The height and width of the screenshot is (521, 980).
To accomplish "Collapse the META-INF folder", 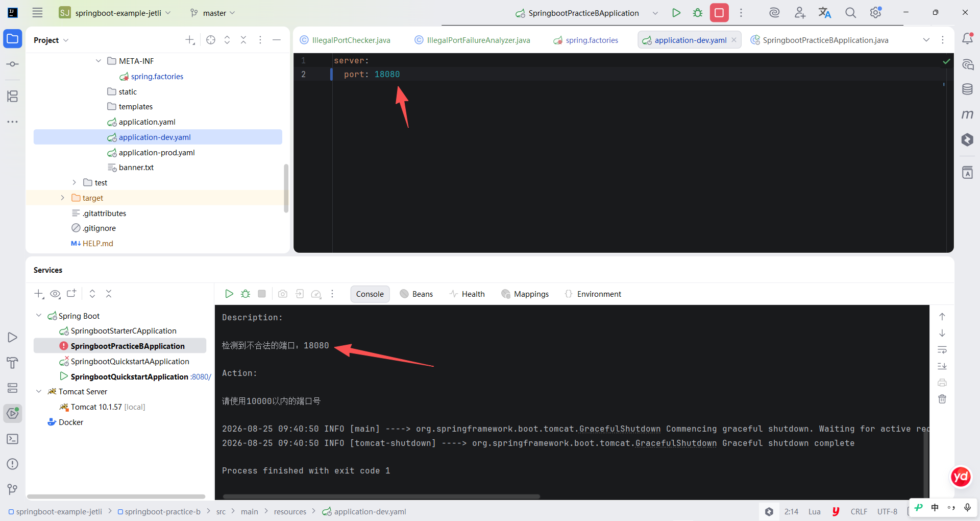I will [99, 61].
